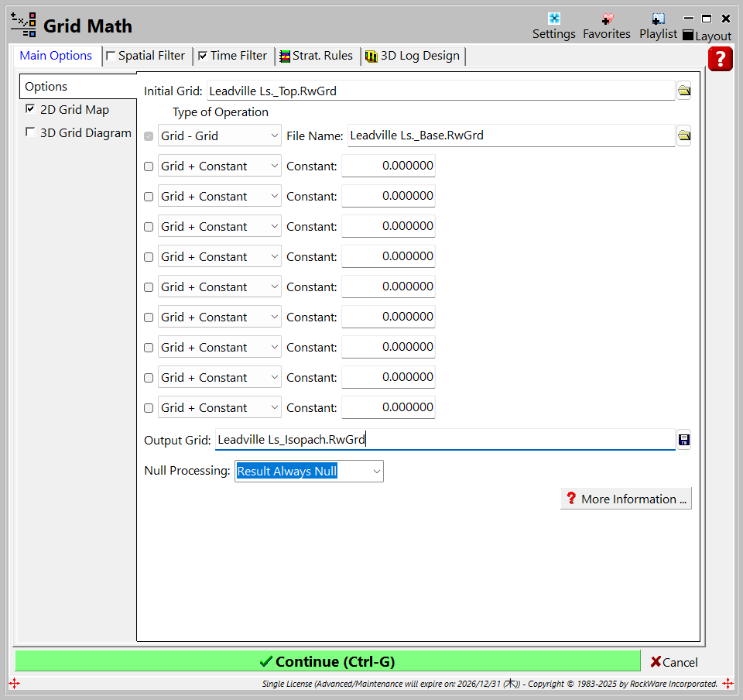The image size is (743, 700).
Task: Click the red help question mark icon
Action: tap(720, 59)
